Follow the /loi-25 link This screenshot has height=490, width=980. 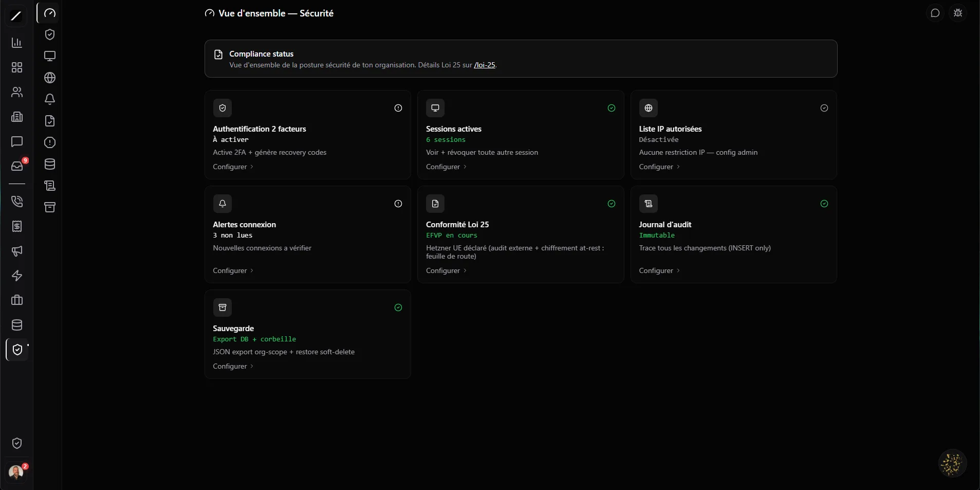[x=485, y=65]
